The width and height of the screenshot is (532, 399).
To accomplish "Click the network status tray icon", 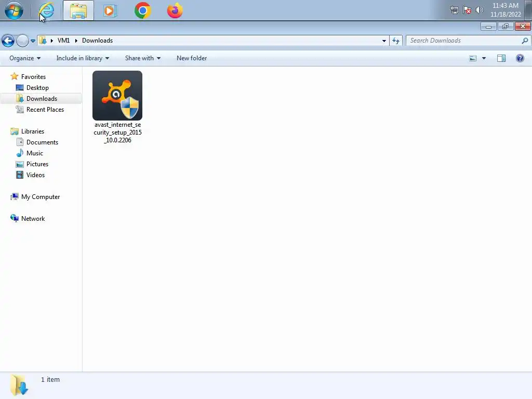I will pyautogui.click(x=454, y=10).
